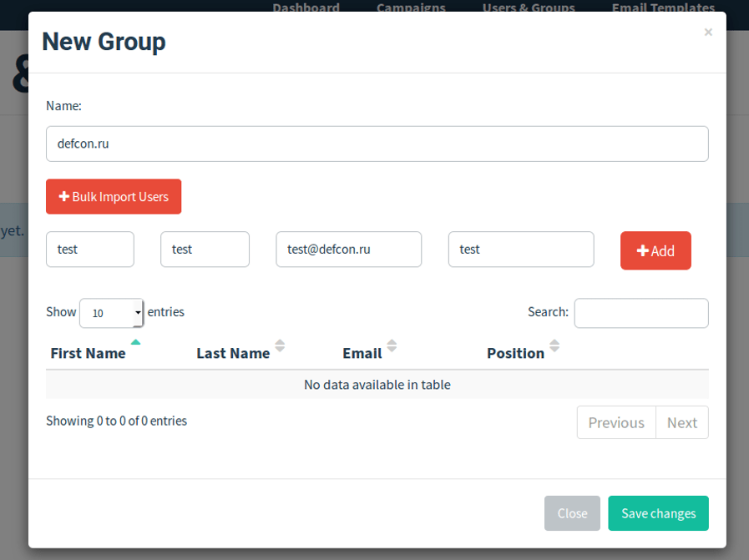
Task: Save changes to the new group
Action: coord(658,513)
